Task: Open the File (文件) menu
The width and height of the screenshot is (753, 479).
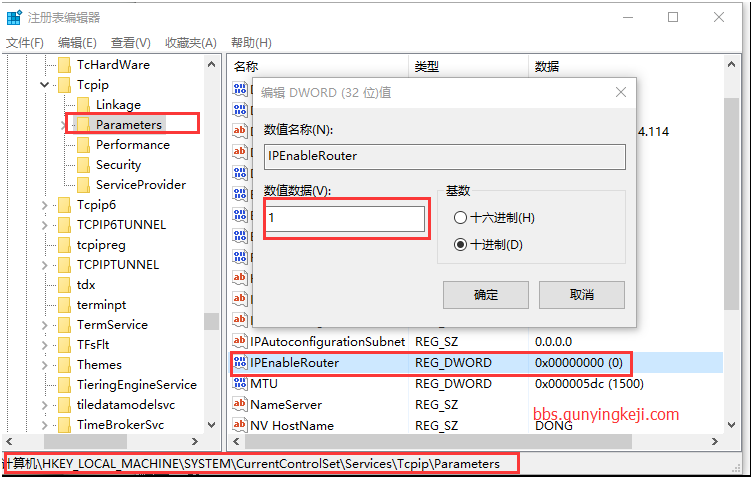Action: (24, 43)
